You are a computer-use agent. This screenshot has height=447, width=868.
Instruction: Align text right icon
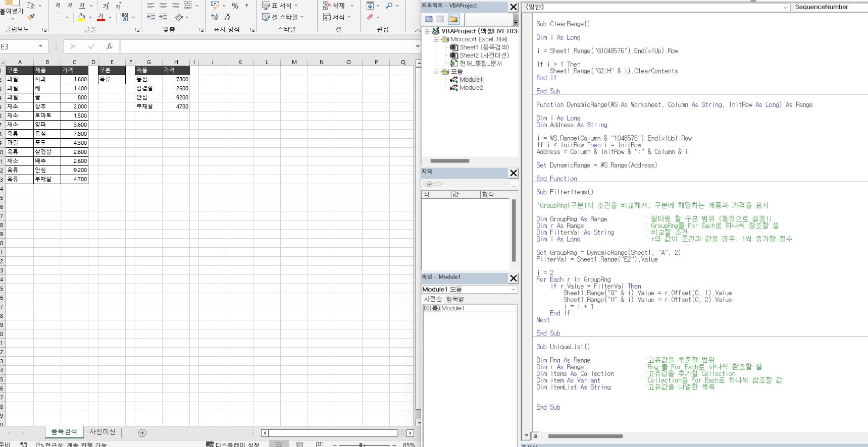(175, 6)
